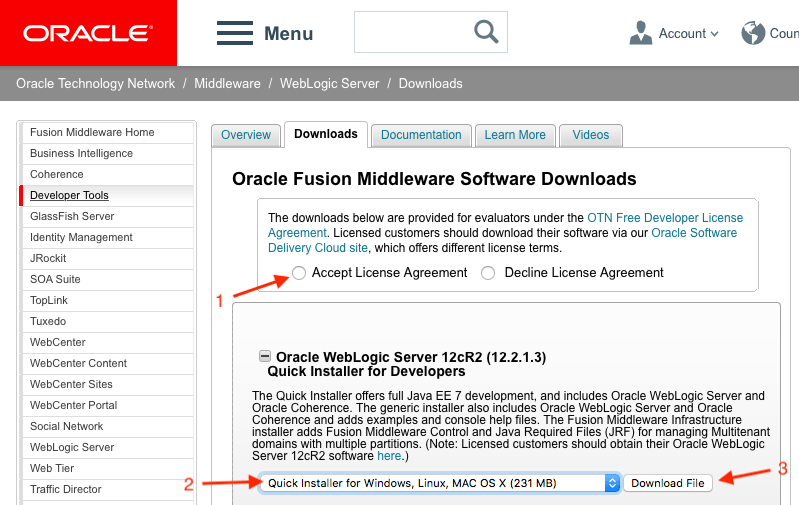
Task: Open GlassFish Server in sidebar
Action: pyautogui.click(x=108, y=216)
